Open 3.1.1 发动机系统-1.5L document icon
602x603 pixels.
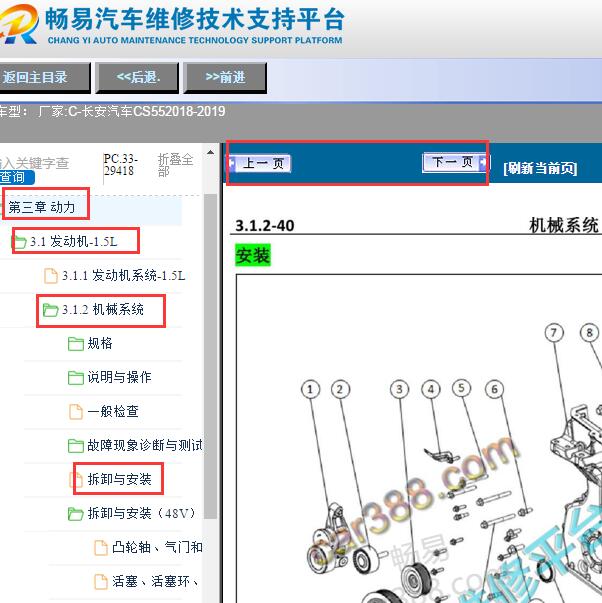click(51, 275)
